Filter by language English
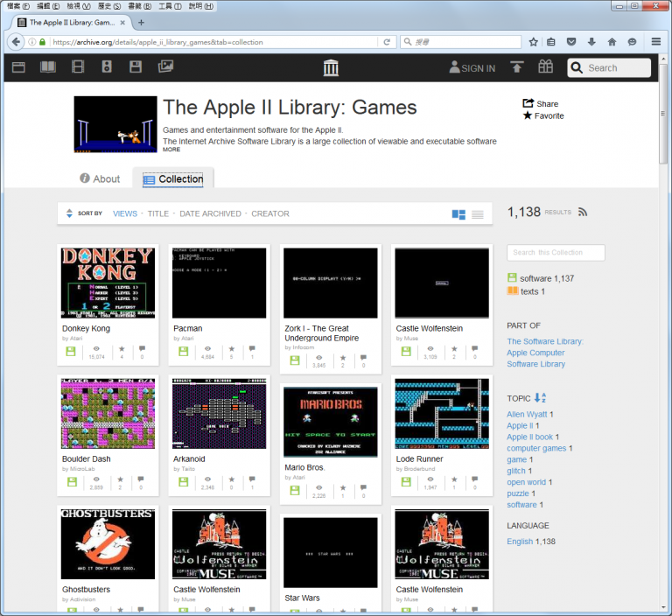672x616 pixels. (x=520, y=542)
